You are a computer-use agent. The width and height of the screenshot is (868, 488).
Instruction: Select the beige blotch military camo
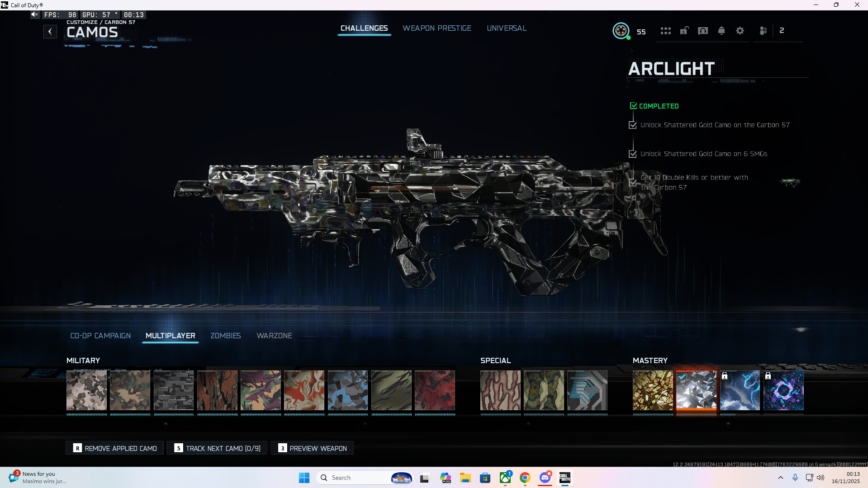coord(86,390)
